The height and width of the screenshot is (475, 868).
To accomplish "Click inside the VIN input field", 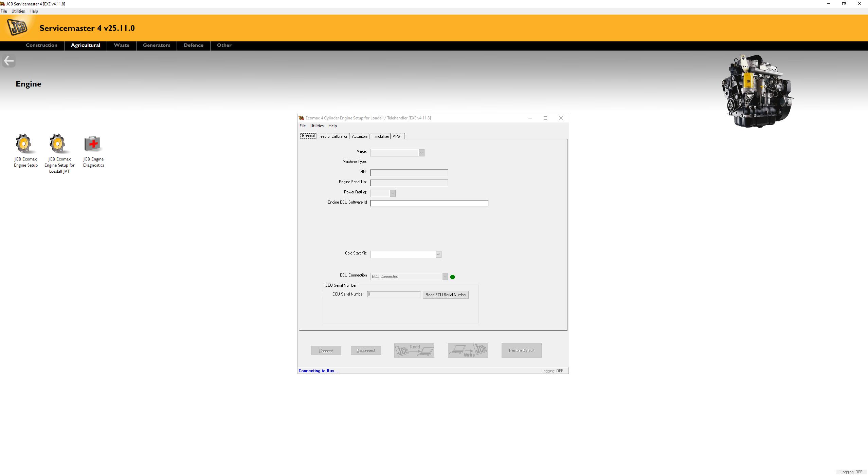I will pos(409,173).
